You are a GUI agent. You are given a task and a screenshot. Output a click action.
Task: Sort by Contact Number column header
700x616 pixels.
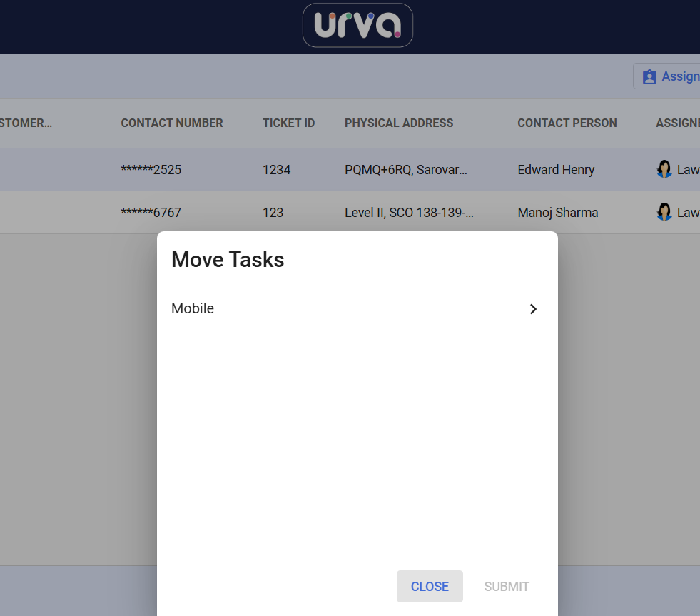pos(172,123)
